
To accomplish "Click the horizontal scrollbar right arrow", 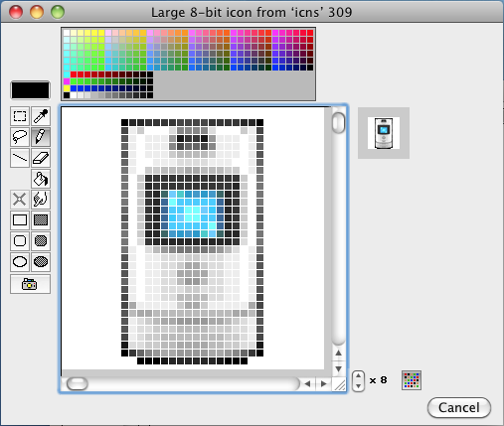I will pyautogui.click(x=323, y=384).
